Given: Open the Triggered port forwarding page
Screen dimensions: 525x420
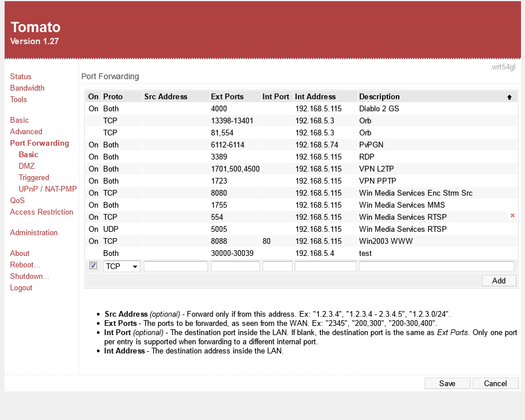Looking at the screenshot, I should 34,177.
